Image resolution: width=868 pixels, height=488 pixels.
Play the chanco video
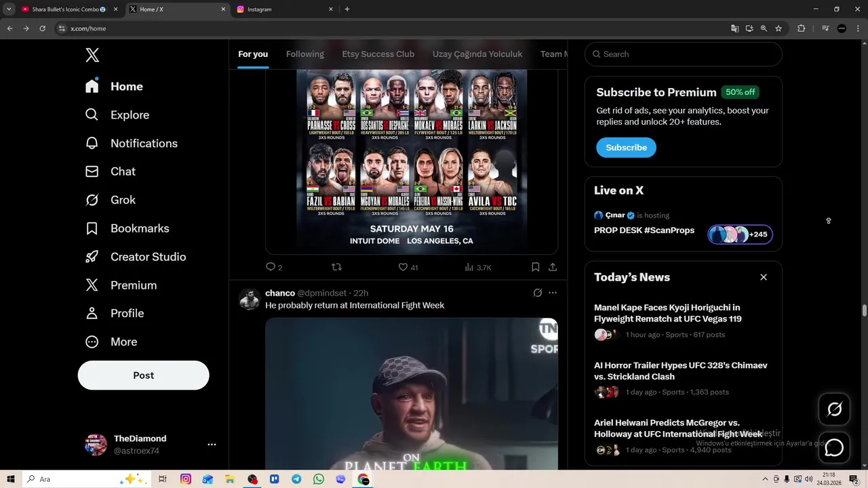point(412,394)
